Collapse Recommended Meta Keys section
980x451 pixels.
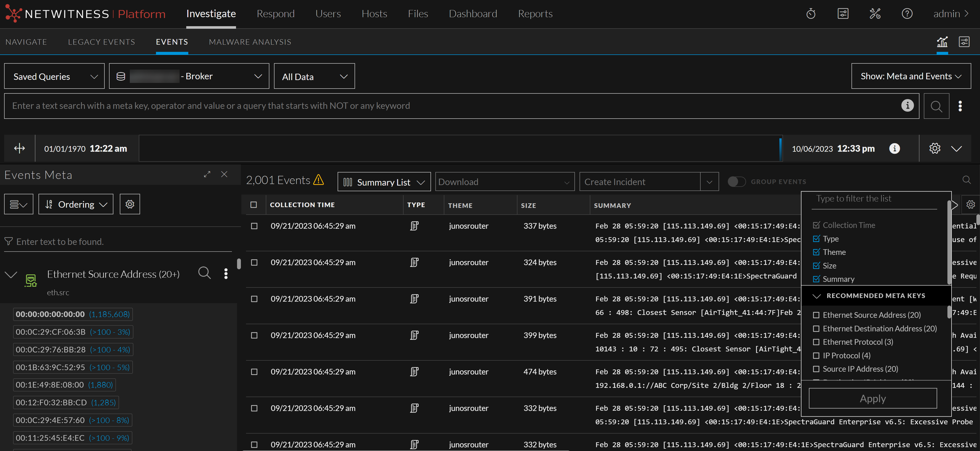[816, 296]
